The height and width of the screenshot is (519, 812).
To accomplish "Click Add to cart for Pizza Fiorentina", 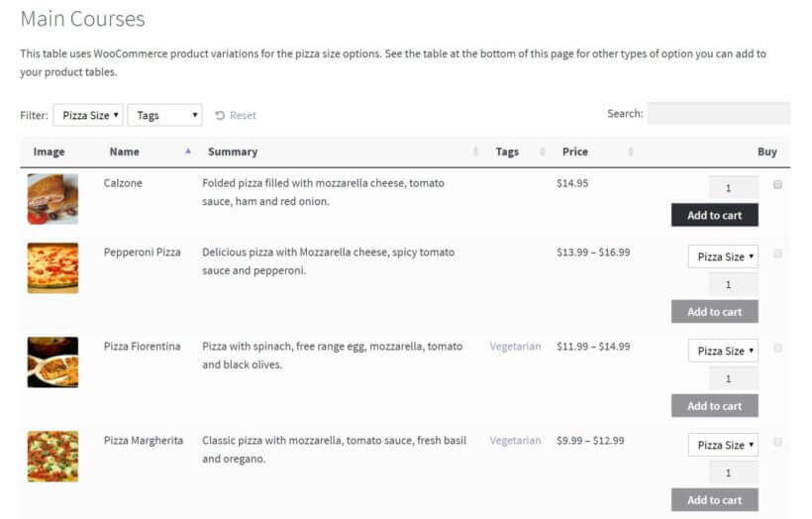I will tap(714, 405).
